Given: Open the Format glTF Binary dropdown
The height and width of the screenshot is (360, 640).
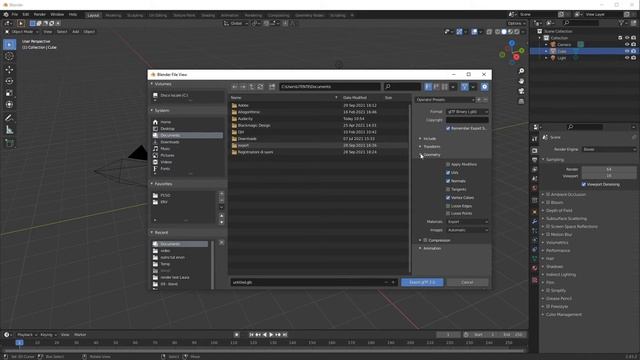Looking at the screenshot, I should pos(467,111).
